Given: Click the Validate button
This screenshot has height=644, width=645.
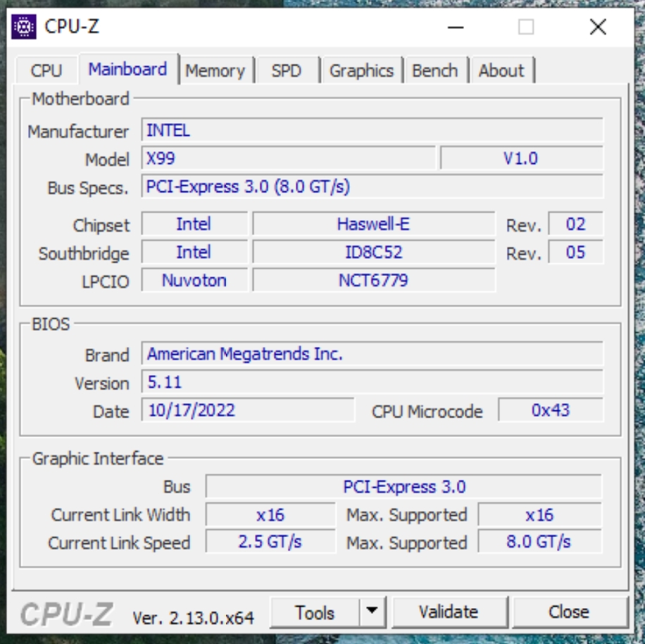Looking at the screenshot, I should 449,612.
